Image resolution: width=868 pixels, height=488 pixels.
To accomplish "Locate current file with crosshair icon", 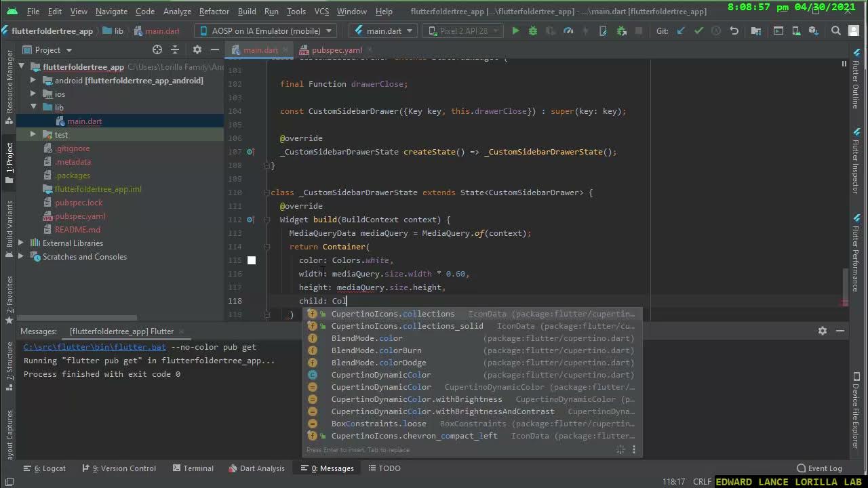I will click(x=157, y=49).
